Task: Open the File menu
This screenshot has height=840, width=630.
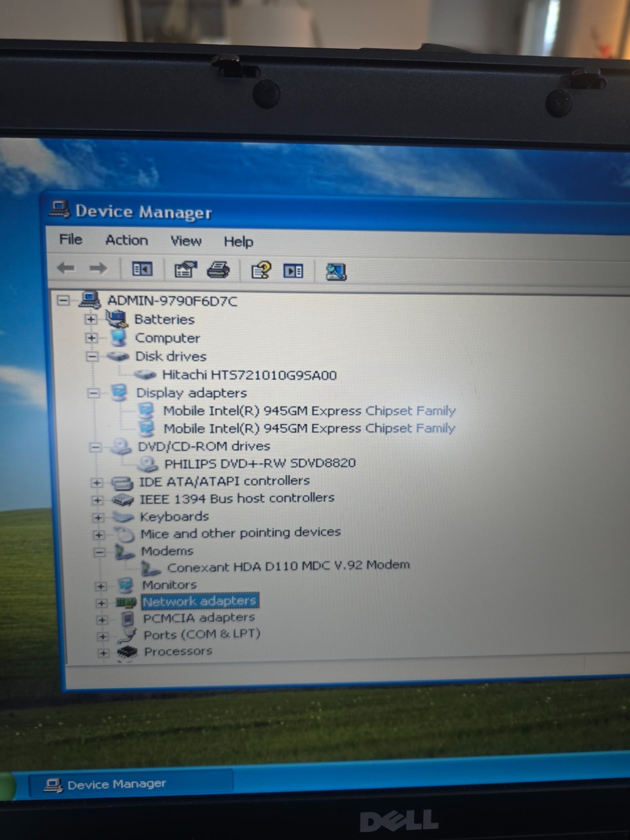Action: click(x=71, y=239)
